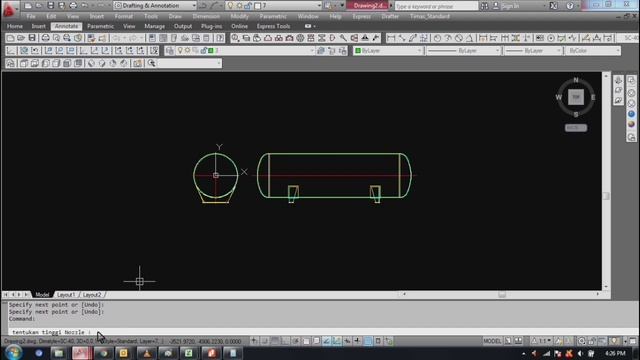Toggle Ortho Mode in the status bar
The height and width of the screenshot is (360, 640).
pyautogui.click(x=286, y=341)
